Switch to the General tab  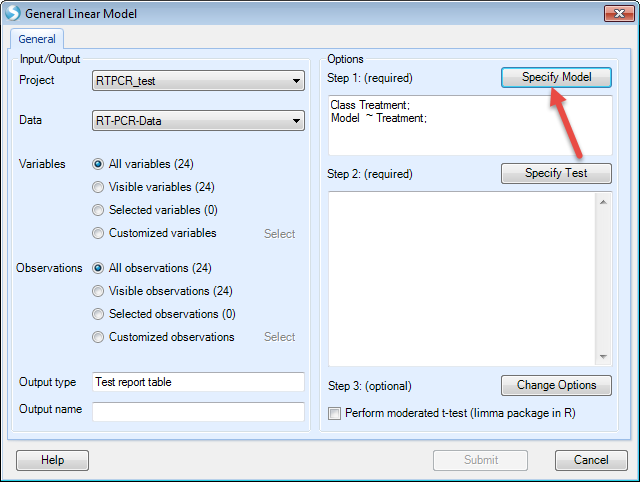[37, 39]
